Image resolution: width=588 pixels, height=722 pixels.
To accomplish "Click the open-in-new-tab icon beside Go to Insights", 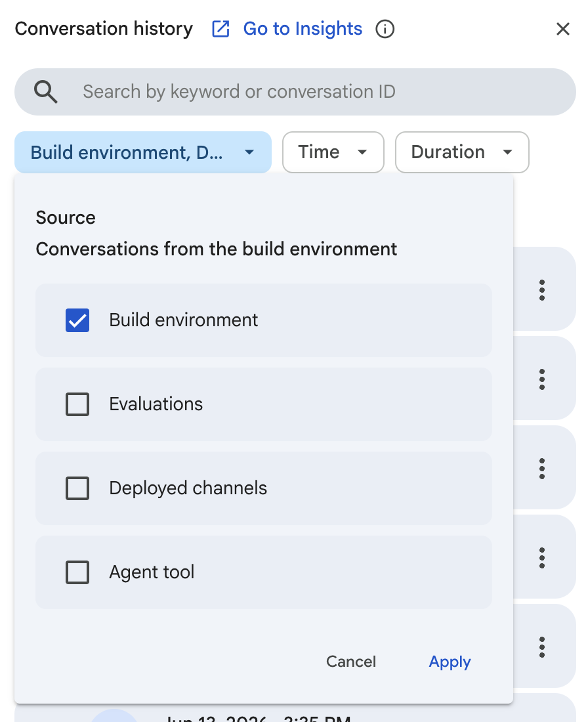I will click(220, 29).
